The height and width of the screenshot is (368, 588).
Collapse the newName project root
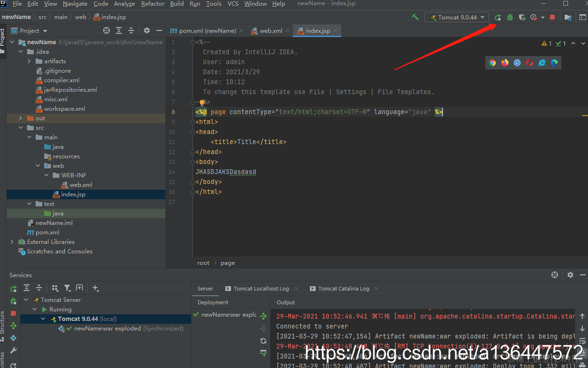(x=12, y=42)
